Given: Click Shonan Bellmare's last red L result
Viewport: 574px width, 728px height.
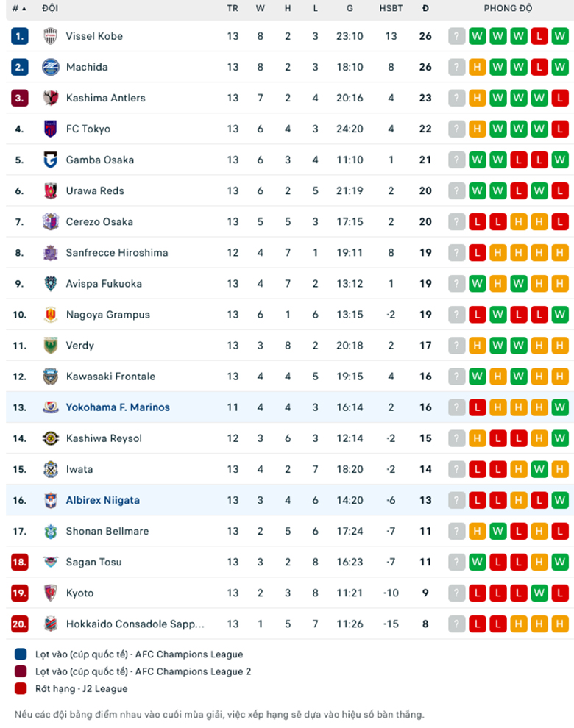Looking at the screenshot, I should [560, 531].
